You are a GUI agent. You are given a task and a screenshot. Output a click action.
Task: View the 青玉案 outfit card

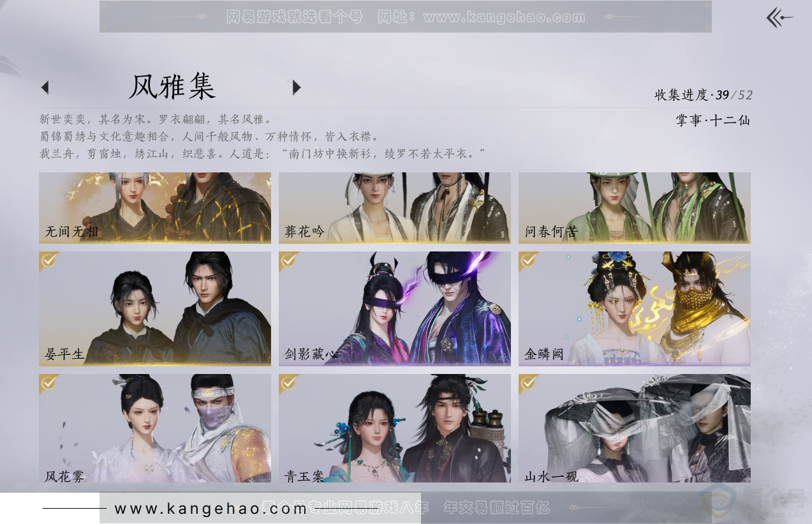click(x=395, y=428)
